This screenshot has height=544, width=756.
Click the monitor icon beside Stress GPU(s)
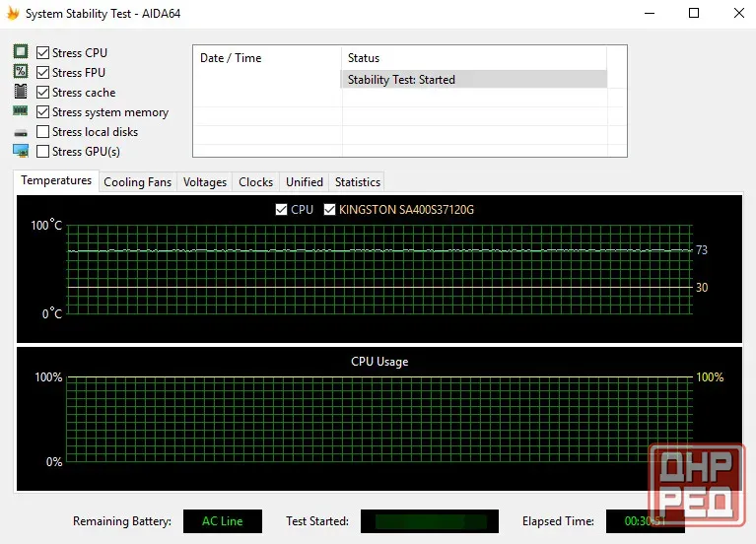click(21, 151)
